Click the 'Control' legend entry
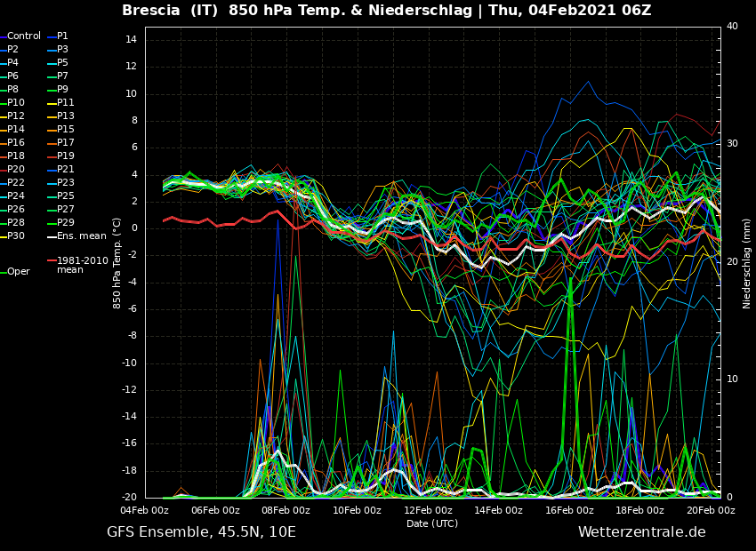 pos(20,36)
